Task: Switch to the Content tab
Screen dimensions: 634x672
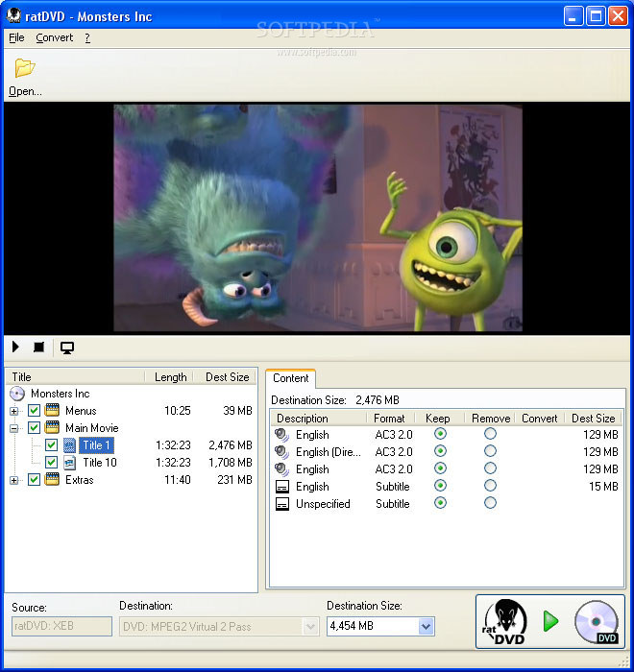Action: click(x=290, y=378)
